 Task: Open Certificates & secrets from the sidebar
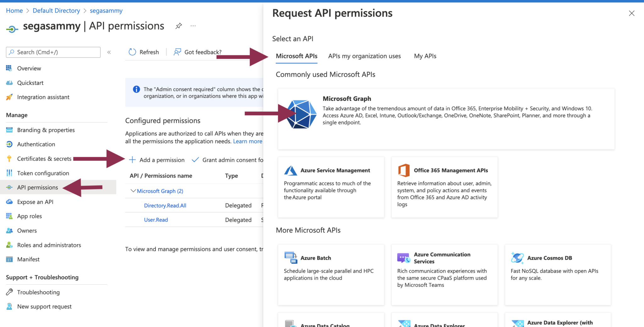(44, 159)
